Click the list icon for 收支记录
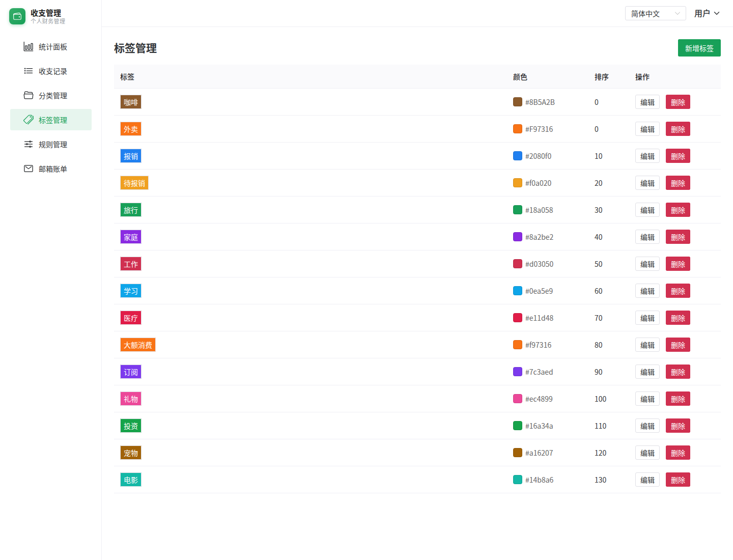This screenshot has height=560, width=733. [x=29, y=71]
